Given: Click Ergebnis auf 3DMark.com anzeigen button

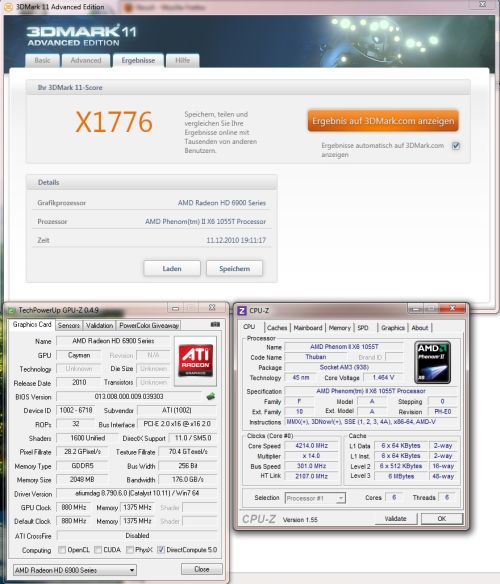Looking at the screenshot, I should (383, 121).
